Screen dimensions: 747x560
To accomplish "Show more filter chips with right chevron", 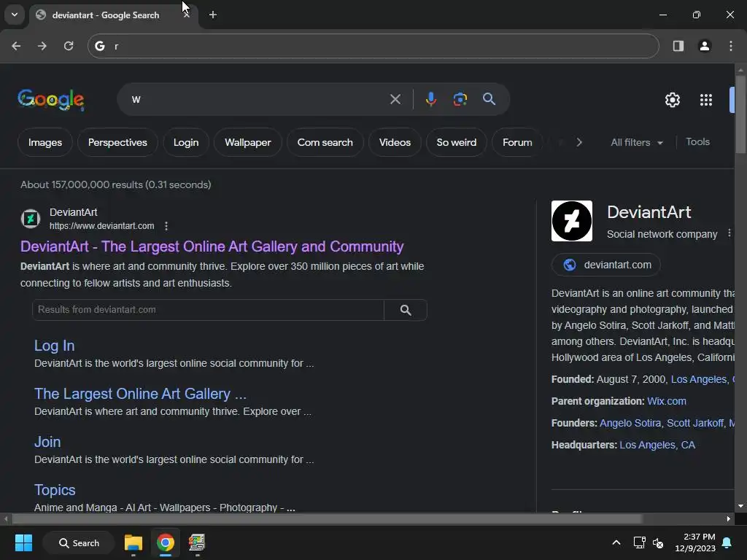I will click(x=578, y=142).
